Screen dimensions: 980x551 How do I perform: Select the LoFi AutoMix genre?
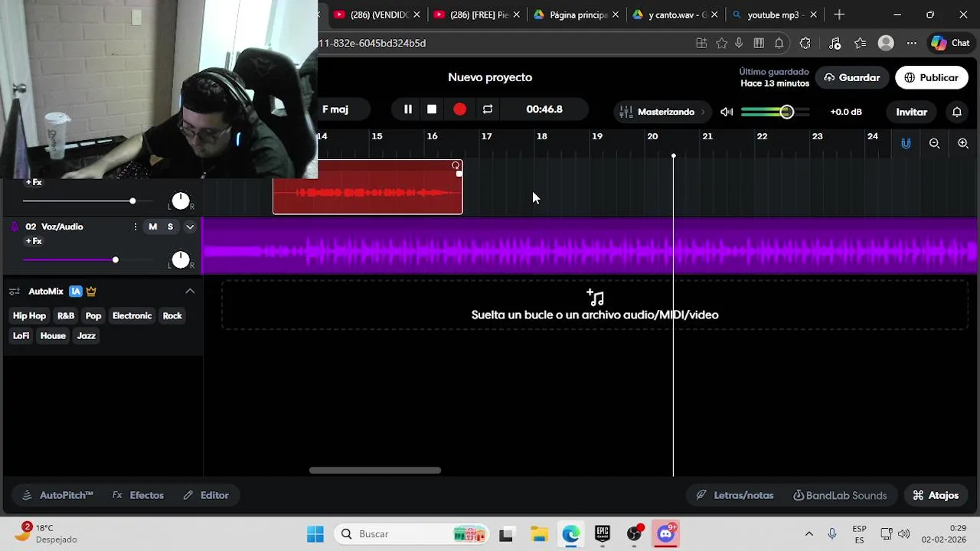[x=21, y=335]
